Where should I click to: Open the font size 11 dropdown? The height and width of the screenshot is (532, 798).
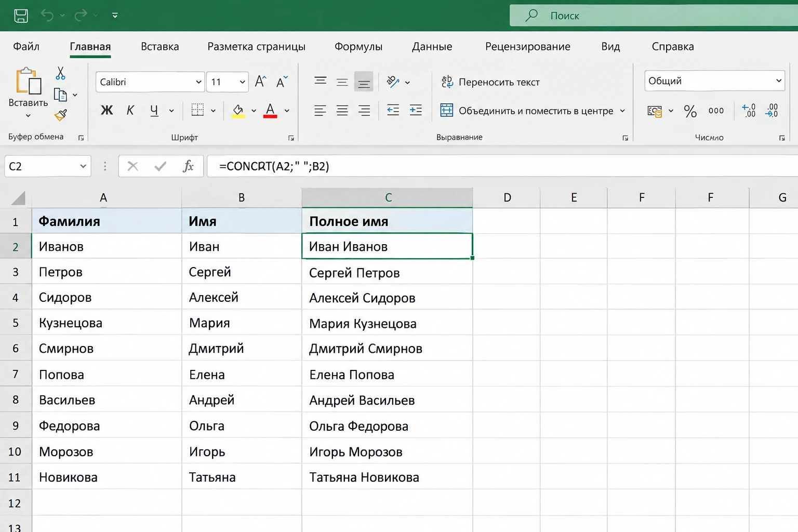tap(242, 82)
